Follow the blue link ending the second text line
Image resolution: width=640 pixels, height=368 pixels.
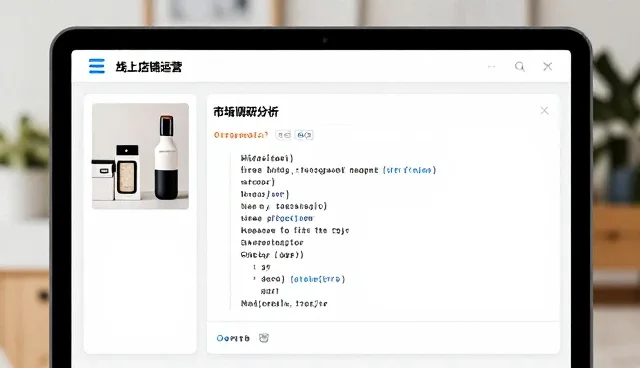pyautogui.click(x=409, y=170)
